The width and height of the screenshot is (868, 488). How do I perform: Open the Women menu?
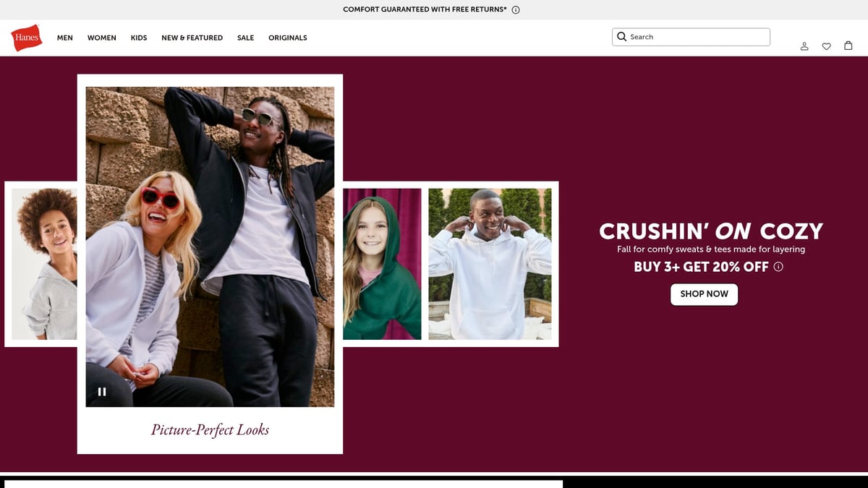102,38
